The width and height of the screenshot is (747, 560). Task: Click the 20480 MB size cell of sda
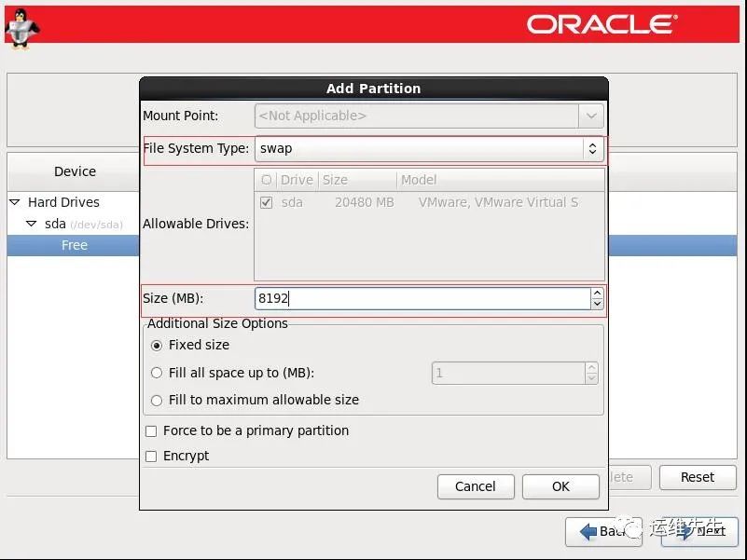point(365,203)
